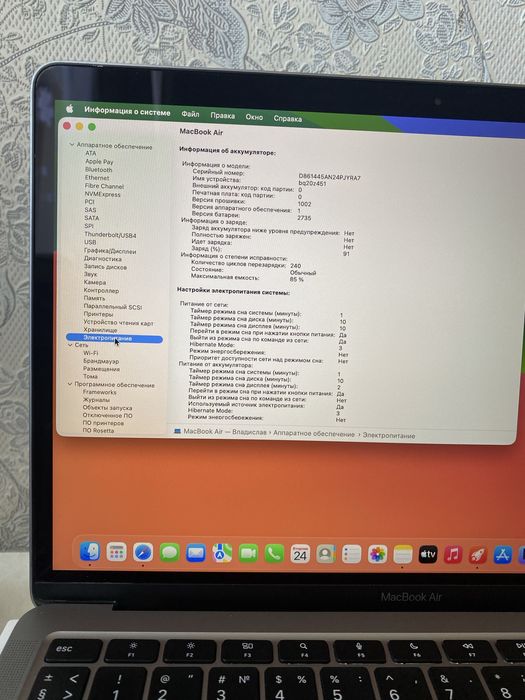Open the Файл menu

(x=190, y=114)
